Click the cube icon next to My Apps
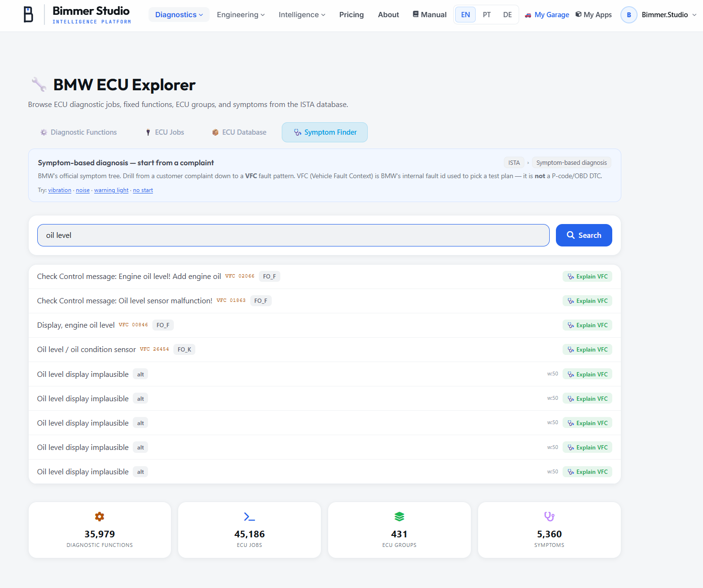The image size is (703, 588). point(578,14)
